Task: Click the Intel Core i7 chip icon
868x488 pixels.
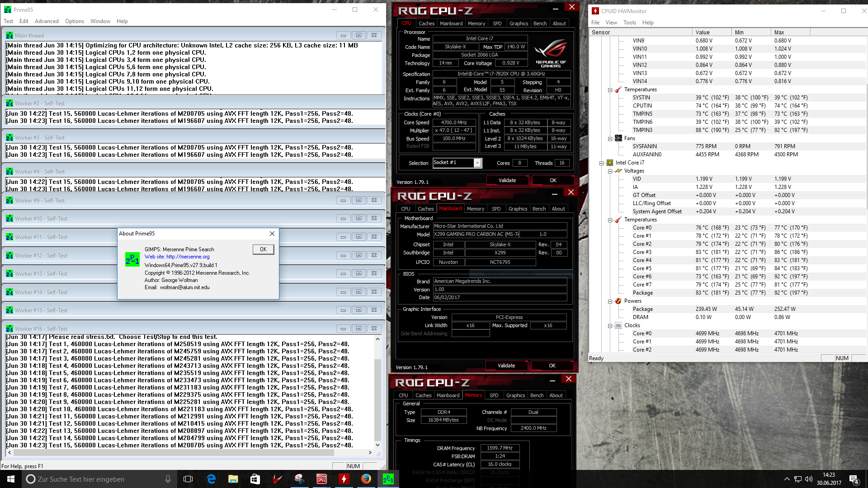Action: [609, 163]
